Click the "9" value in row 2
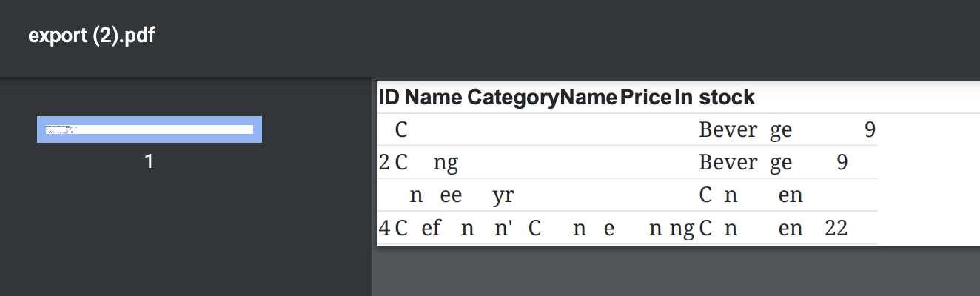The height and width of the screenshot is (296, 980). click(x=842, y=163)
